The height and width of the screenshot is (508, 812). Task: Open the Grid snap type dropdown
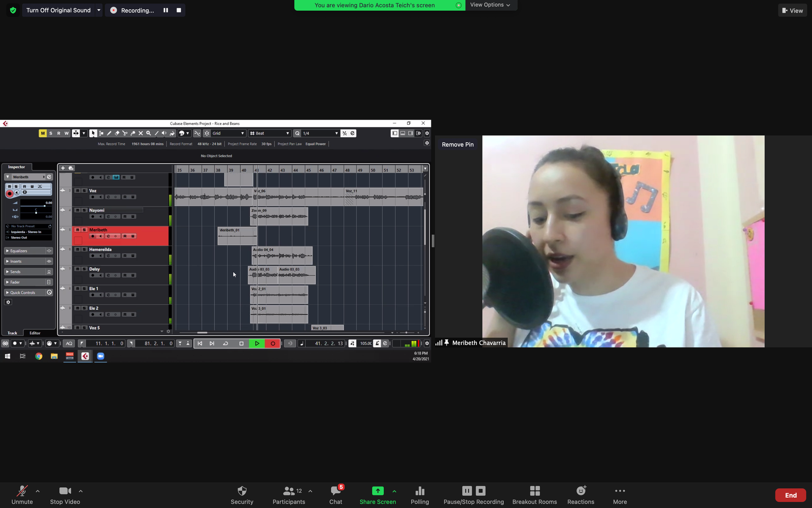tap(228, 133)
